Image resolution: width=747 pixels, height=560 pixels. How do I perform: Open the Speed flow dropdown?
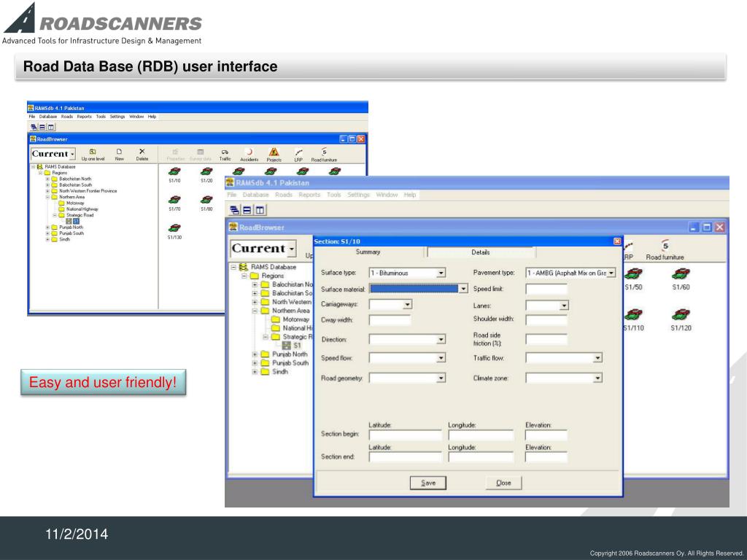click(x=441, y=357)
